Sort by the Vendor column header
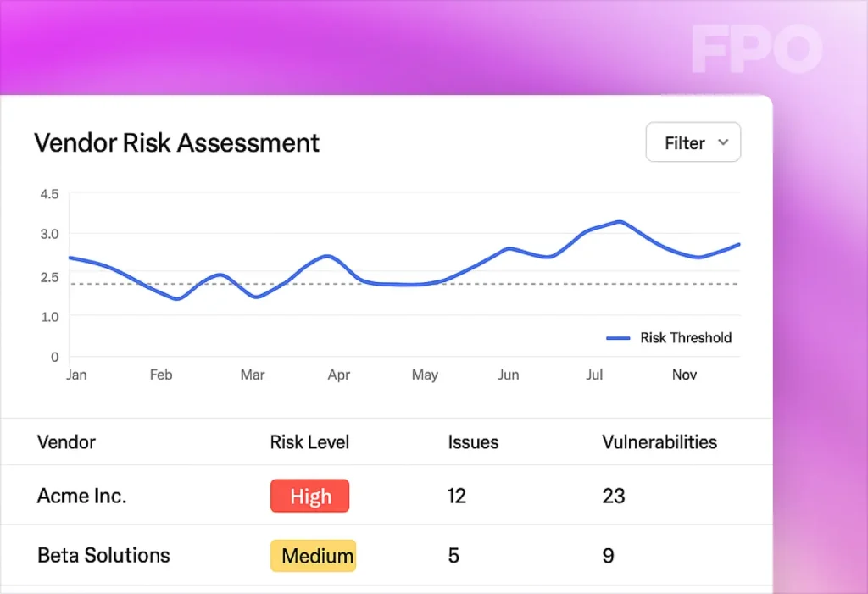868x594 pixels. tap(66, 442)
